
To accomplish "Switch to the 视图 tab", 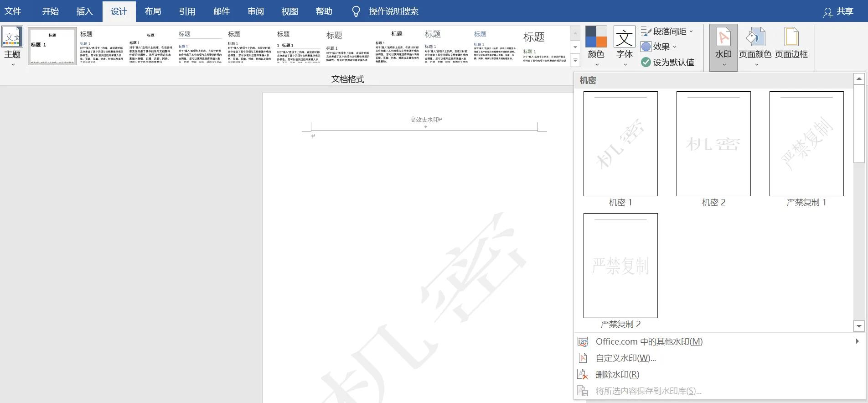I will point(290,11).
